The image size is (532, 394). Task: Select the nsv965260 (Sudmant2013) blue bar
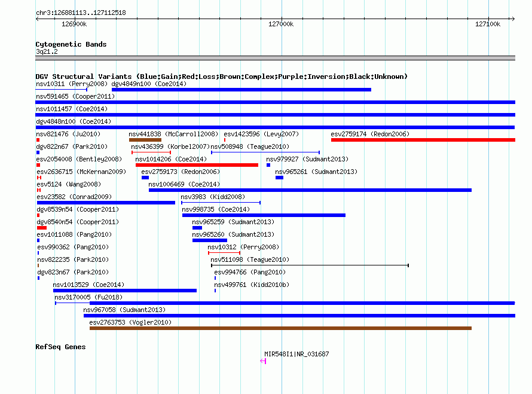point(210,240)
